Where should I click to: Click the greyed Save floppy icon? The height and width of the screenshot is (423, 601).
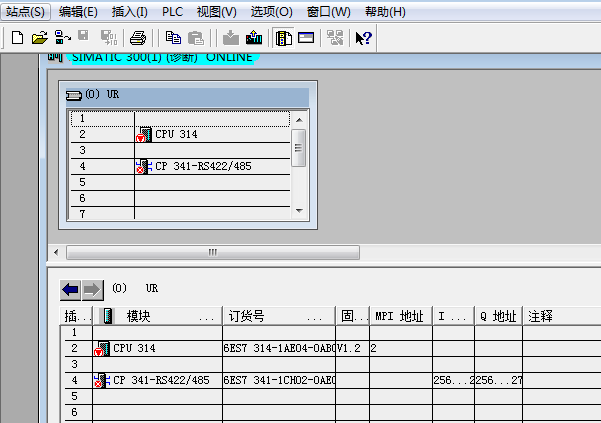[x=83, y=36]
